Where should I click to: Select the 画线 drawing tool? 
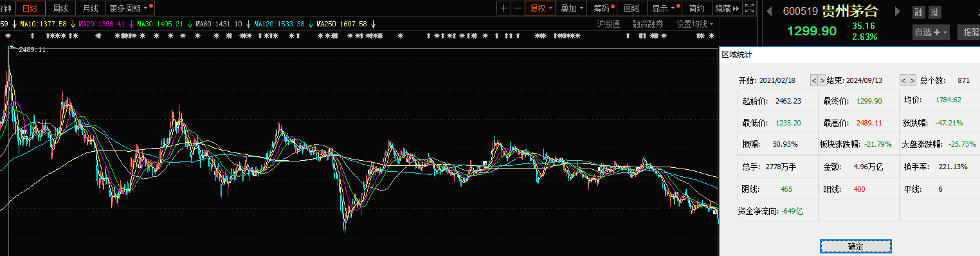coord(632,8)
